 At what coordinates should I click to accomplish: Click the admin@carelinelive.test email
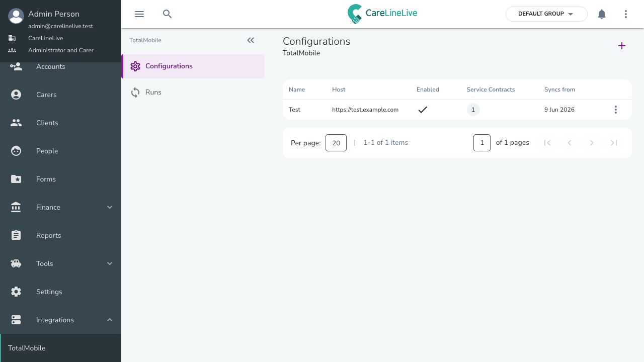click(60, 26)
